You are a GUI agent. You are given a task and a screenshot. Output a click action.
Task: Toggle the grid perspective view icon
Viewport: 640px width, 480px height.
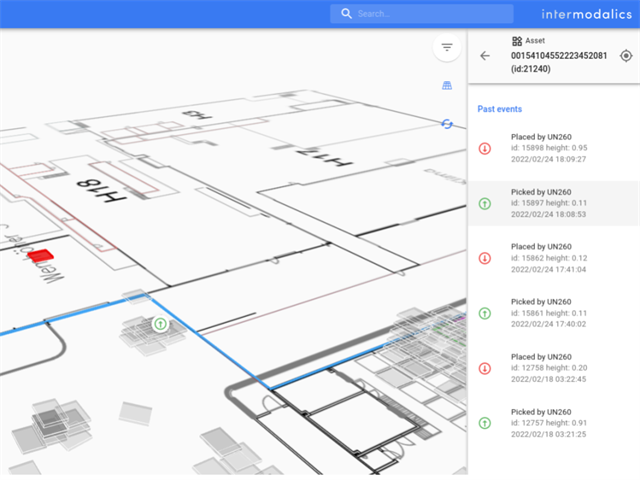coord(446,86)
